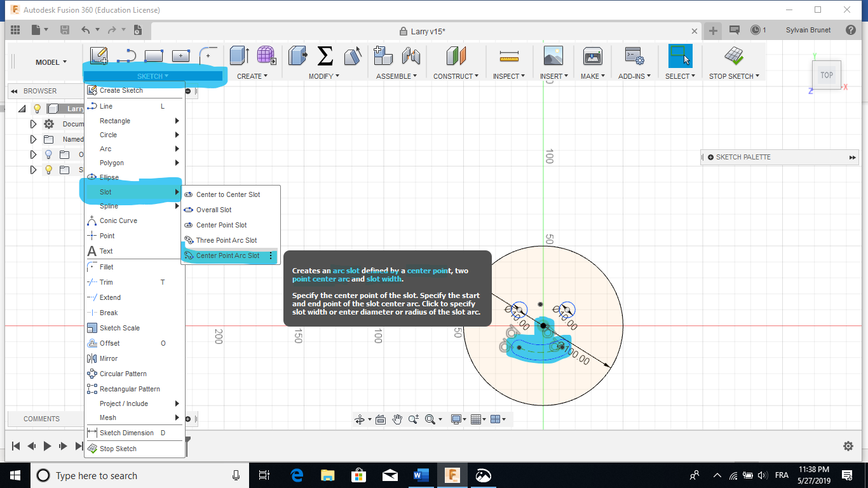
Task: Toggle visibility lightbulb of the Larry component
Action: [x=37, y=109]
